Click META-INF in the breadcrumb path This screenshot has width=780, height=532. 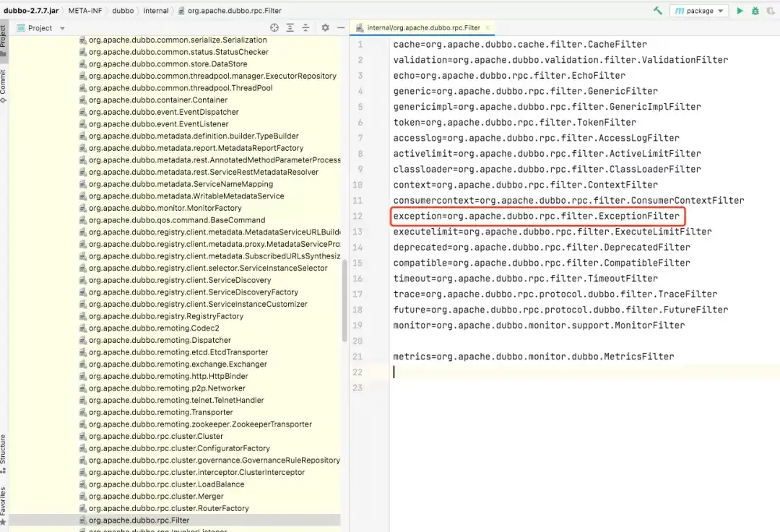[85, 10]
